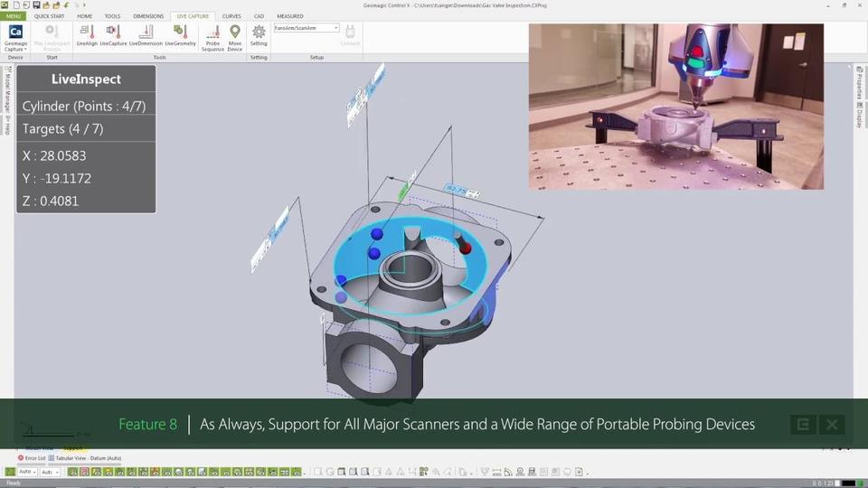Open the green MENU tab

[14, 16]
